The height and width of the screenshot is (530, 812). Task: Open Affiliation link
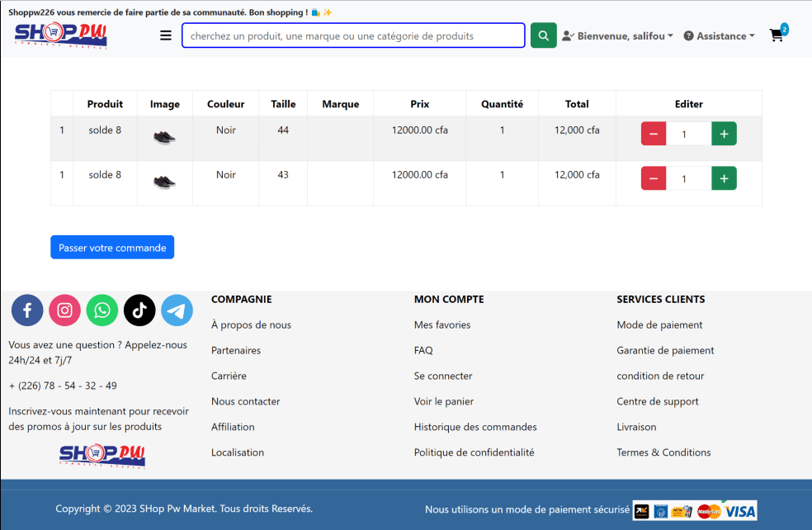233,426
